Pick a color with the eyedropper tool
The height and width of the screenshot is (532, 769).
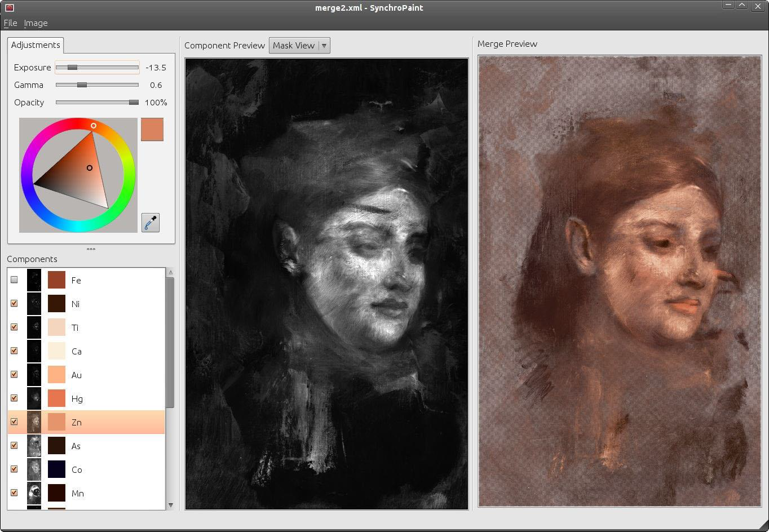click(x=150, y=222)
